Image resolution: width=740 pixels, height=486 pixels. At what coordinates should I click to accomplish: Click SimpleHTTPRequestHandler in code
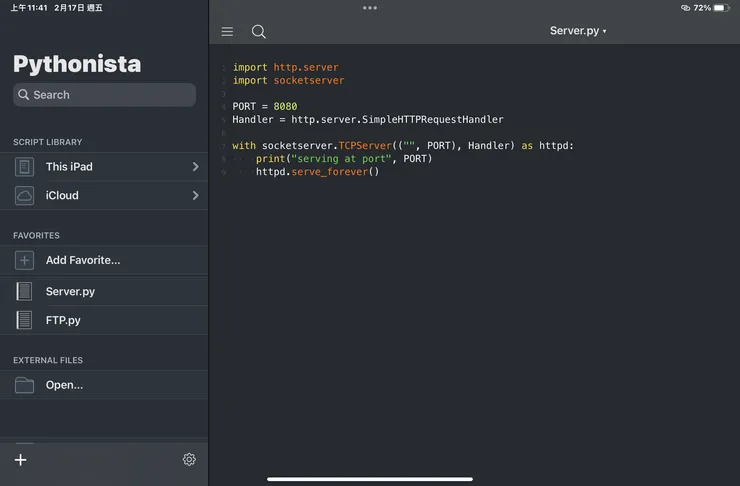tap(432, 120)
